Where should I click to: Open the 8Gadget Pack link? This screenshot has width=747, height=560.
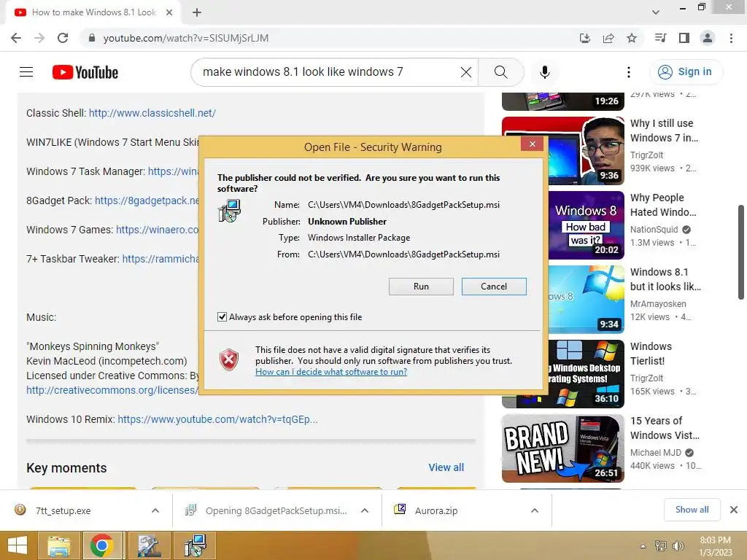[x=146, y=201]
